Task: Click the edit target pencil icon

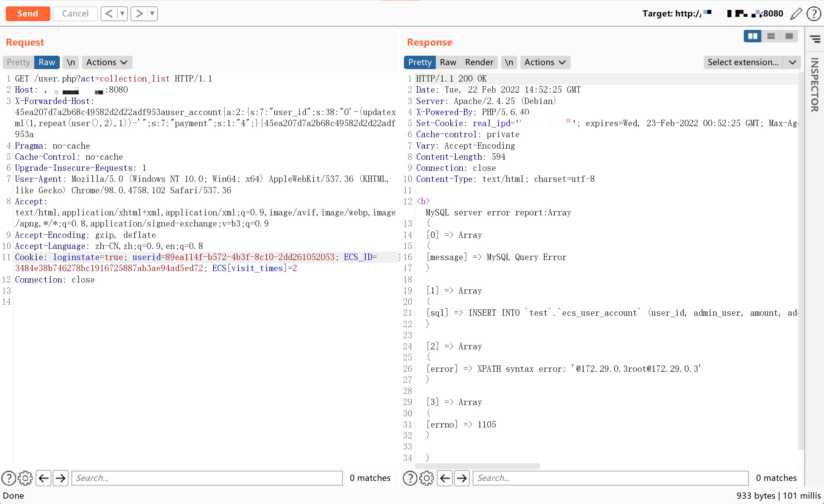Action: (796, 14)
